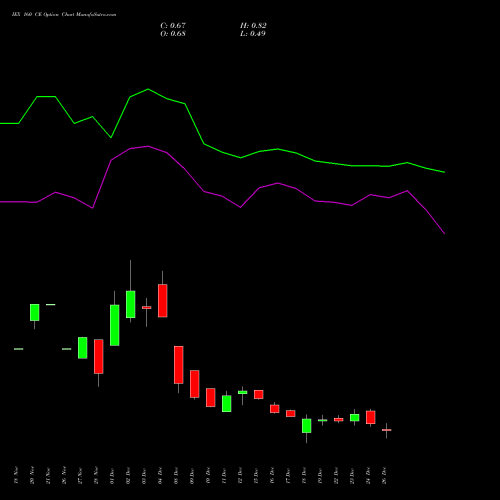Click the '24 Dec' date label
The height and width of the screenshot is (500, 500).
pyautogui.click(x=368, y=475)
